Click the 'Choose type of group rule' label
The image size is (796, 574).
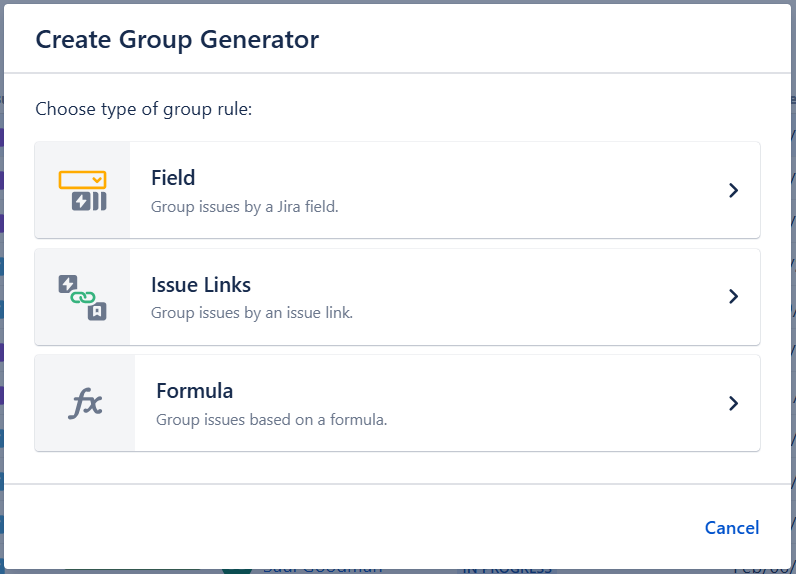pos(143,109)
